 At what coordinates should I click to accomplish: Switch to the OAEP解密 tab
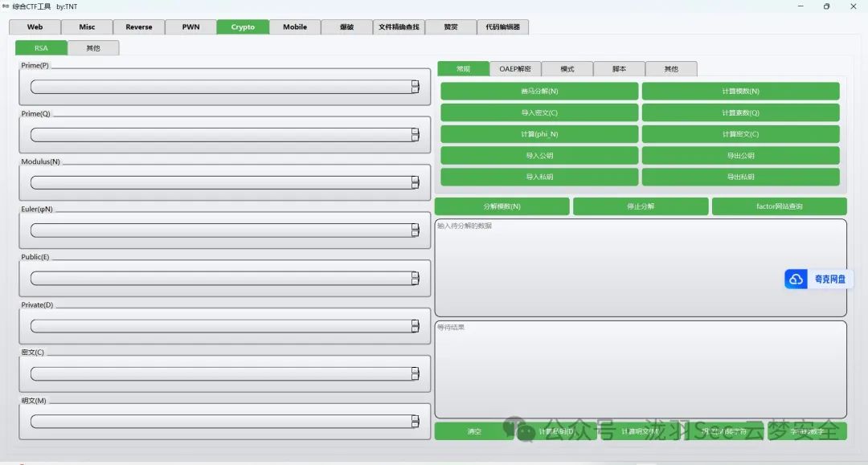[x=515, y=68]
